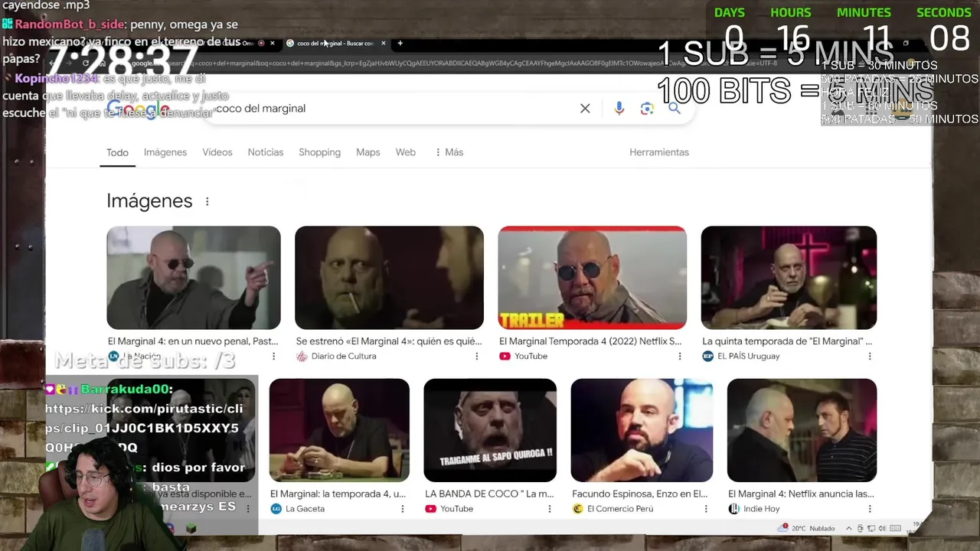Clear the search box with the X icon
Screen dimensions: 980x551
coord(585,109)
